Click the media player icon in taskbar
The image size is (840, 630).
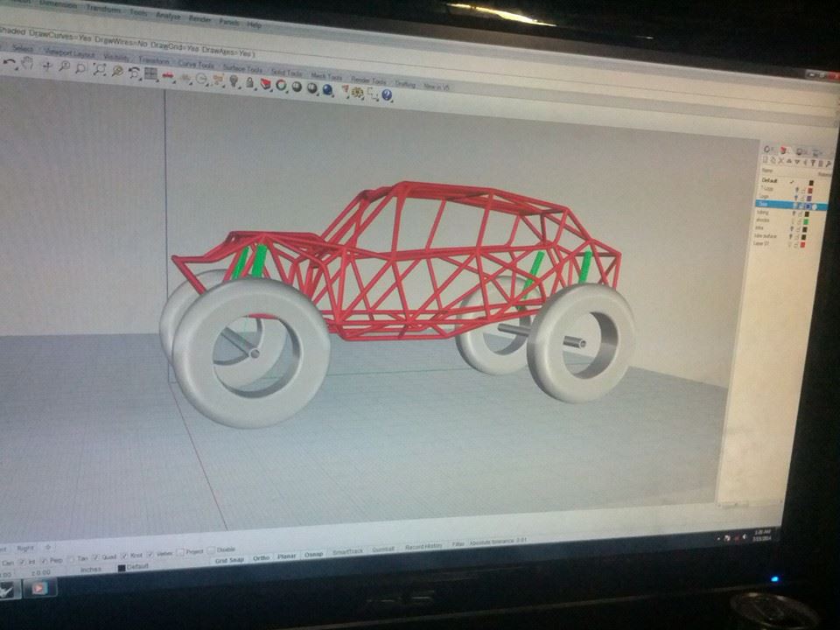coord(38,589)
